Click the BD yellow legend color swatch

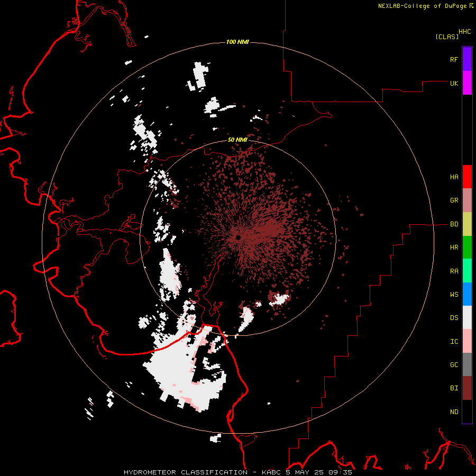click(x=467, y=224)
